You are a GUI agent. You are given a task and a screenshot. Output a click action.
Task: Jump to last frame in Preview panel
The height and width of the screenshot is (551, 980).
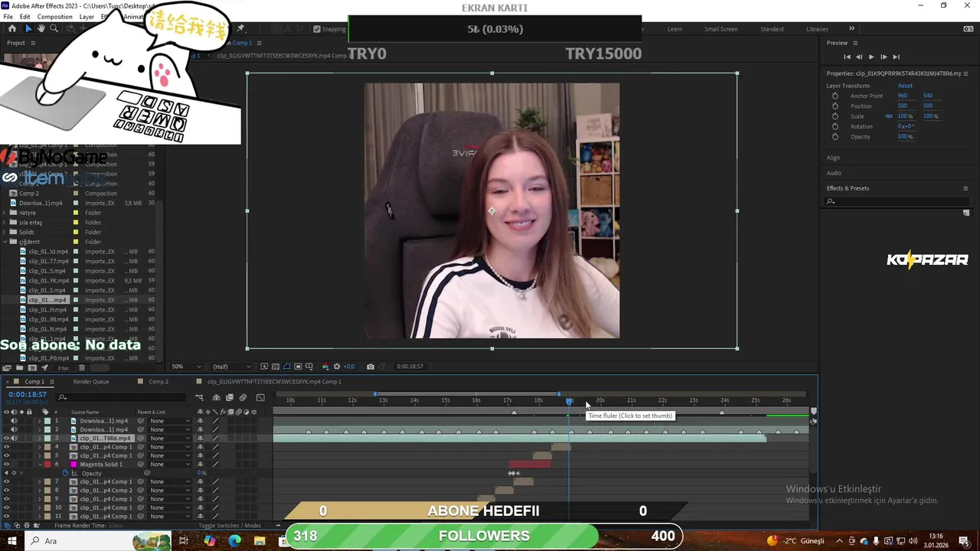896,57
